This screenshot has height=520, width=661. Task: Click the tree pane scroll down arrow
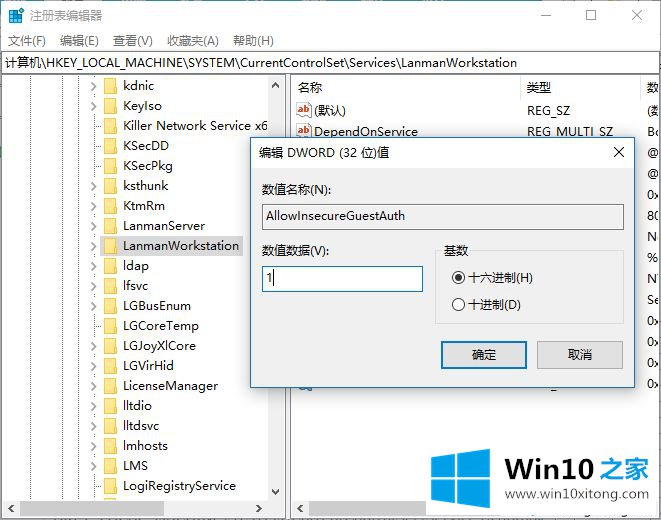tap(275, 491)
